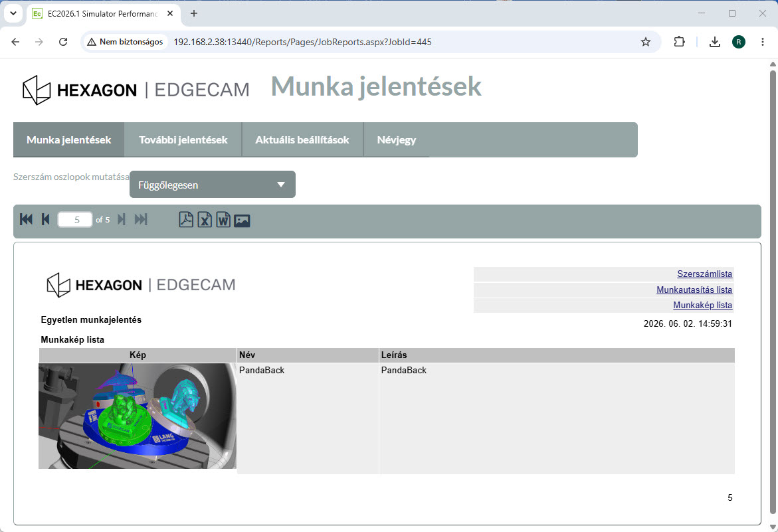Open the Névjegy tab

click(x=397, y=140)
